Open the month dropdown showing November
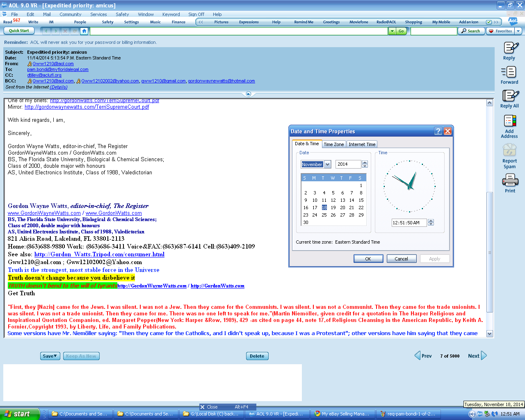The width and height of the screenshot is (525, 420). click(x=328, y=164)
